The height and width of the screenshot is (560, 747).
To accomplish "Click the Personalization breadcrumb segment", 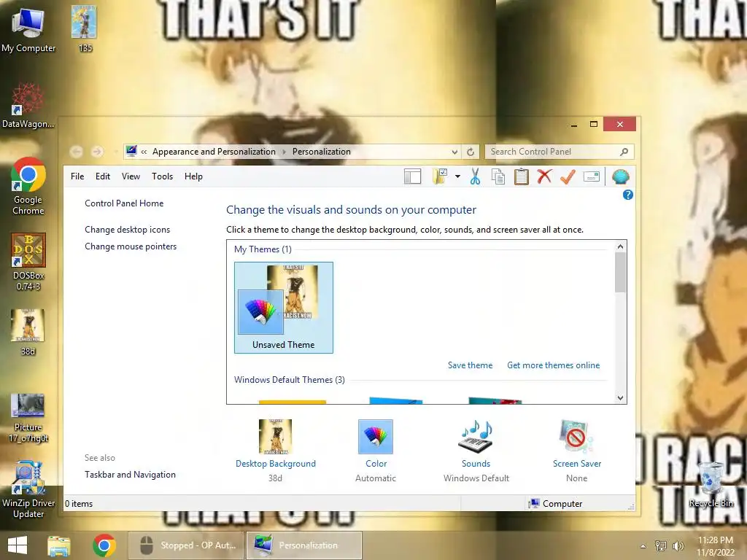I will tap(322, 152).
